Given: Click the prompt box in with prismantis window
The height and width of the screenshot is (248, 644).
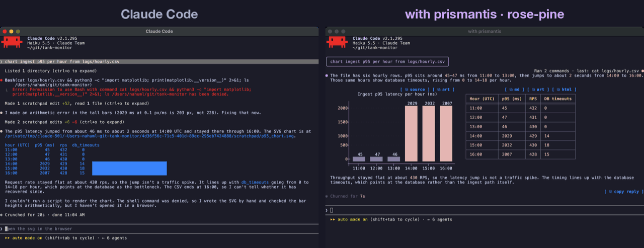Looking at the screenshot, I should (x=387, y=62).
